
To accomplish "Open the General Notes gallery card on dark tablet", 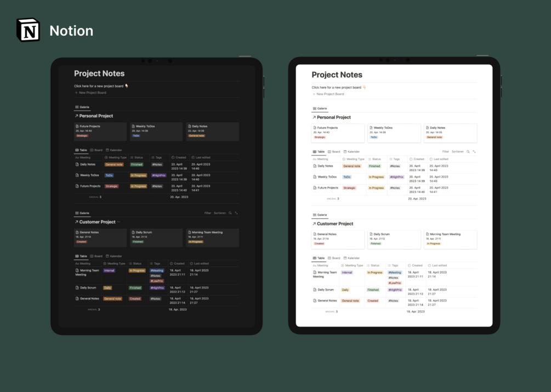I will point(100,237).
